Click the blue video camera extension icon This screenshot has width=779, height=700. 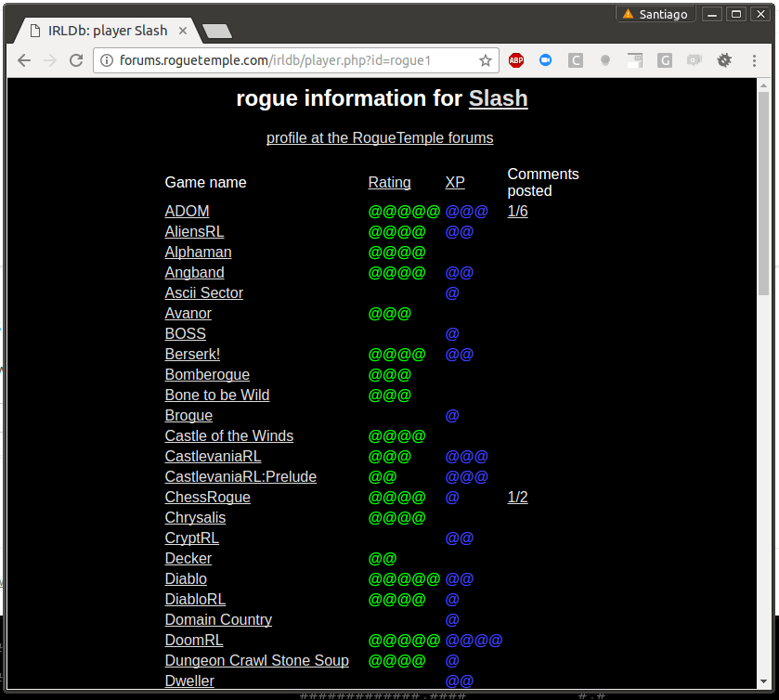tap(546, 60)
